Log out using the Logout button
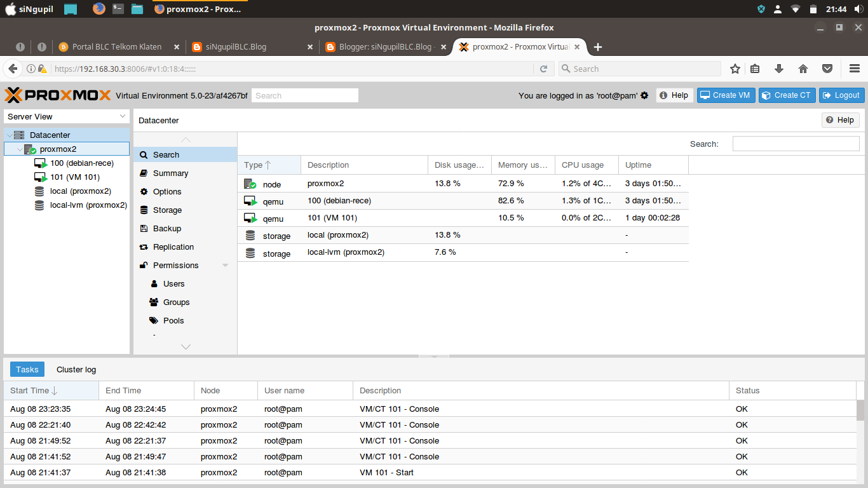This screenshot has width=868, height=488. click(x=842, y=95)
